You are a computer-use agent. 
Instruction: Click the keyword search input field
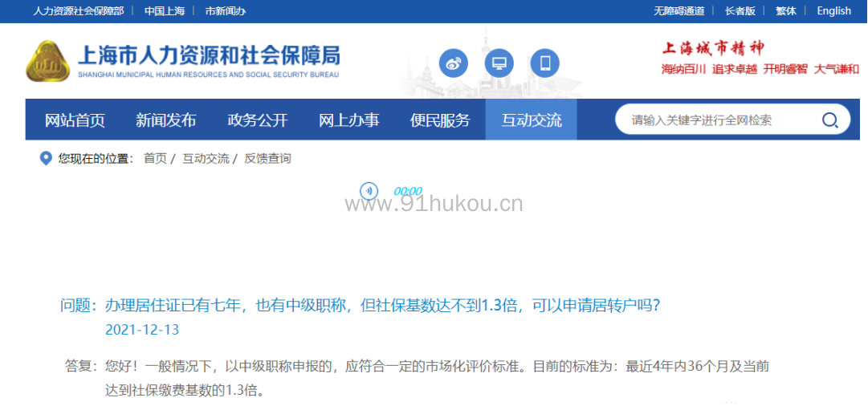click(x=715, y=120)
